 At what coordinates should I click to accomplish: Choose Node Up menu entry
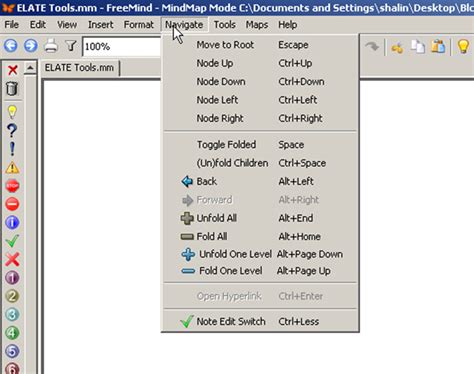point(260,63)
